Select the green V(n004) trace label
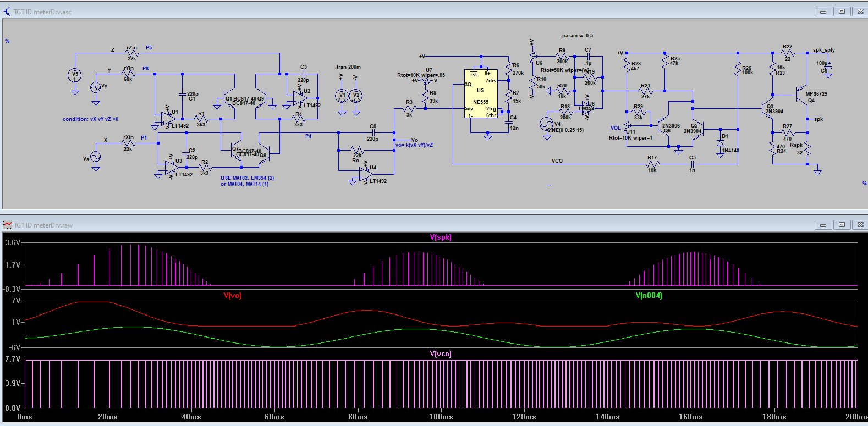Viewport: 868px width, 426px height. pos(649,296)
